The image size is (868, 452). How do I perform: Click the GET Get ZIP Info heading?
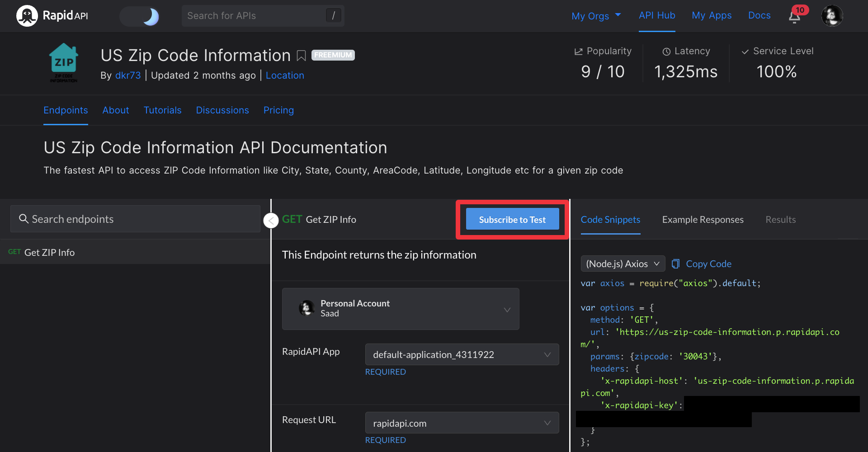coord(319,220)
